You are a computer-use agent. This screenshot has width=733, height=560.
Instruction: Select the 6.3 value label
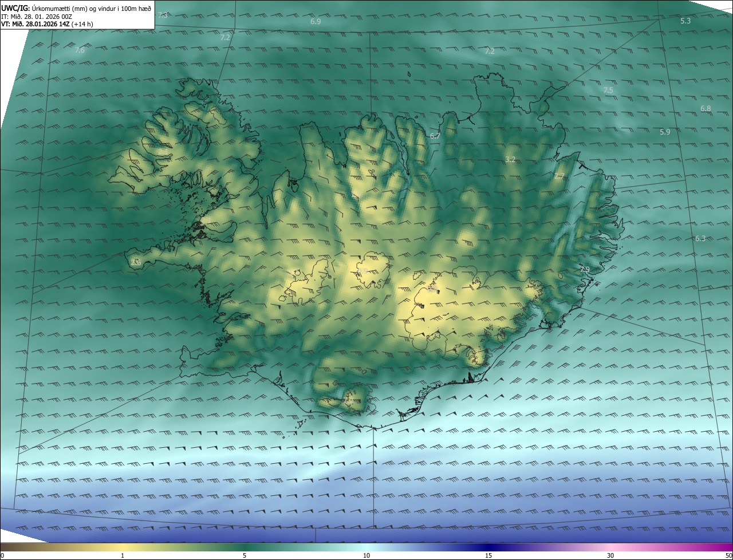[x=700, y=238]
